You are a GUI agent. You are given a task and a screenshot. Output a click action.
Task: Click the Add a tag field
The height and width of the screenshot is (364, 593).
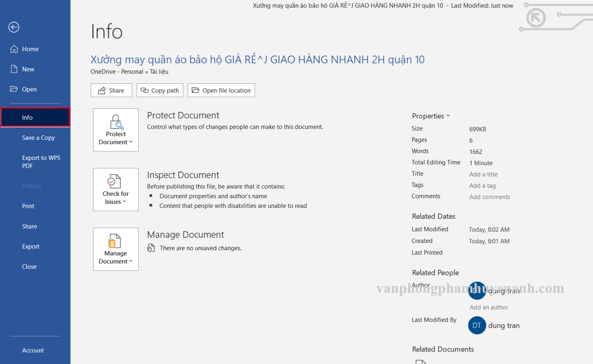pyautogui.click(x=482, y=186)
